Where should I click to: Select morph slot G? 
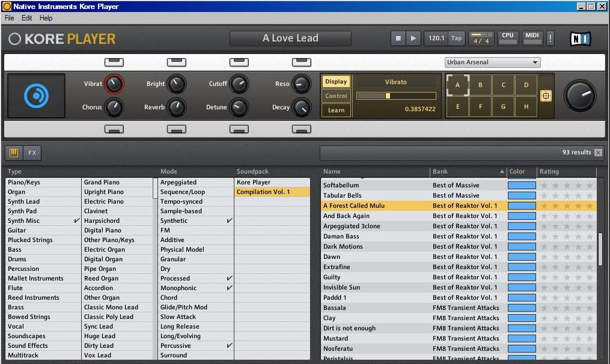503,106
